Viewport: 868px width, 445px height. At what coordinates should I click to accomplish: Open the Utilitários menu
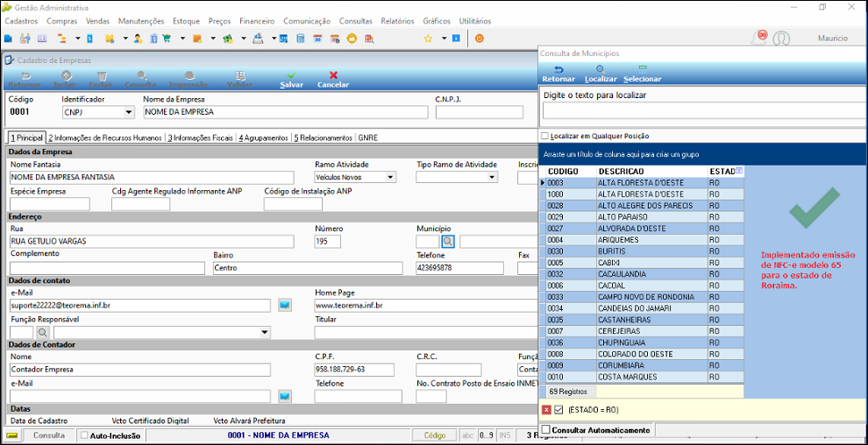click(x=475, y=22)
